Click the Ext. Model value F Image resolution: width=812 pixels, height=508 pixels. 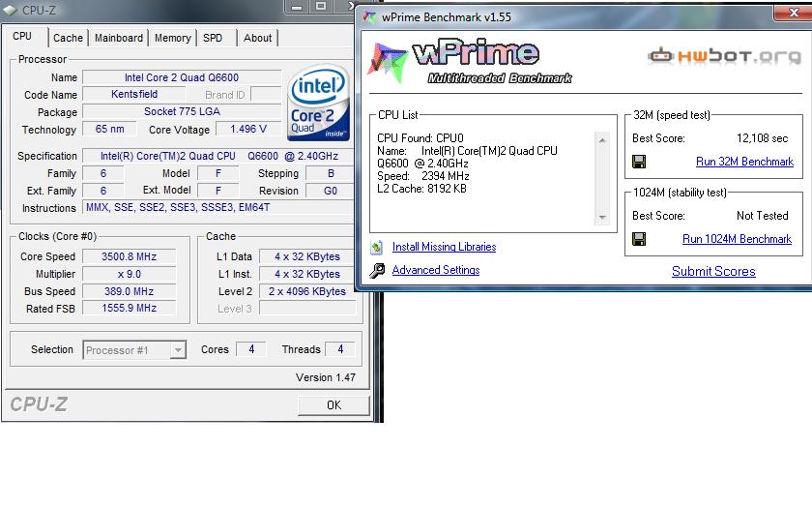click(x=218, y=191)
